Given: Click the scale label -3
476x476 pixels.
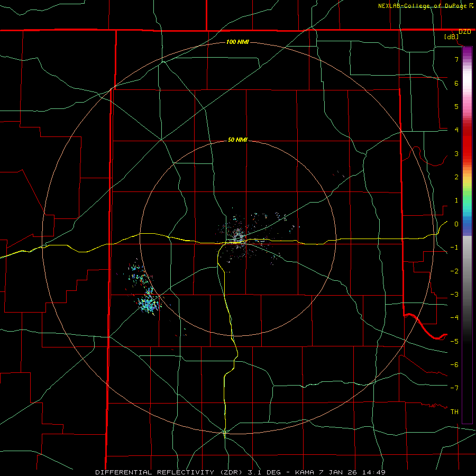Looking at the screenshot, I should 454,295.
